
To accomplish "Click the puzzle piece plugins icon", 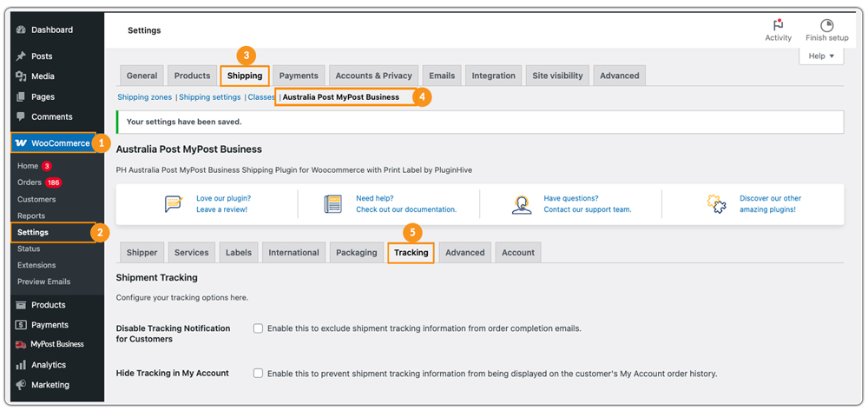I will pyautogui.click(x=716, y=204).
